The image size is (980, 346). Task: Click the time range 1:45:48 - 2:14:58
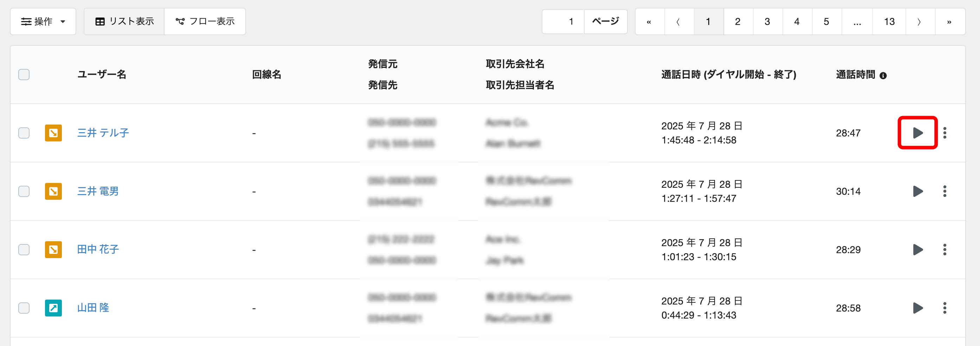pyautogui.click(x=699, y=140)
